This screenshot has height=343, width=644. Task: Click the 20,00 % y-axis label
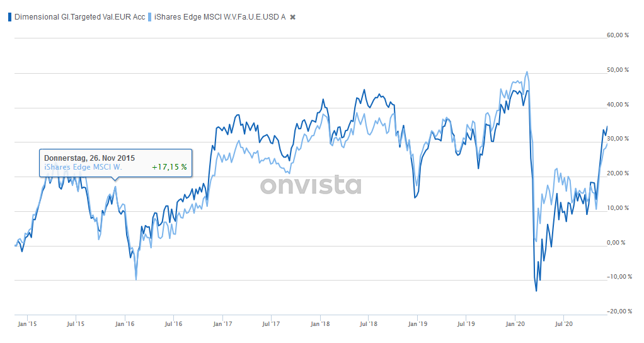[x=618, y=173]
